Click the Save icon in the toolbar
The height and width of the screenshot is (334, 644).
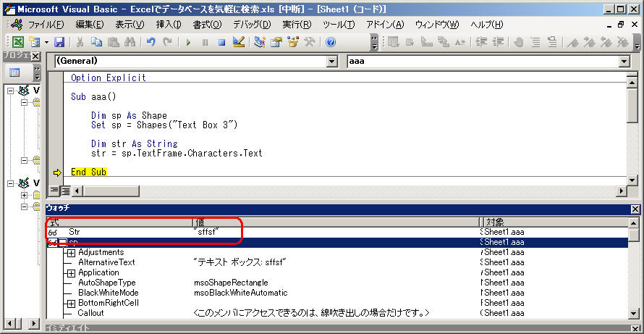point(59,42)
